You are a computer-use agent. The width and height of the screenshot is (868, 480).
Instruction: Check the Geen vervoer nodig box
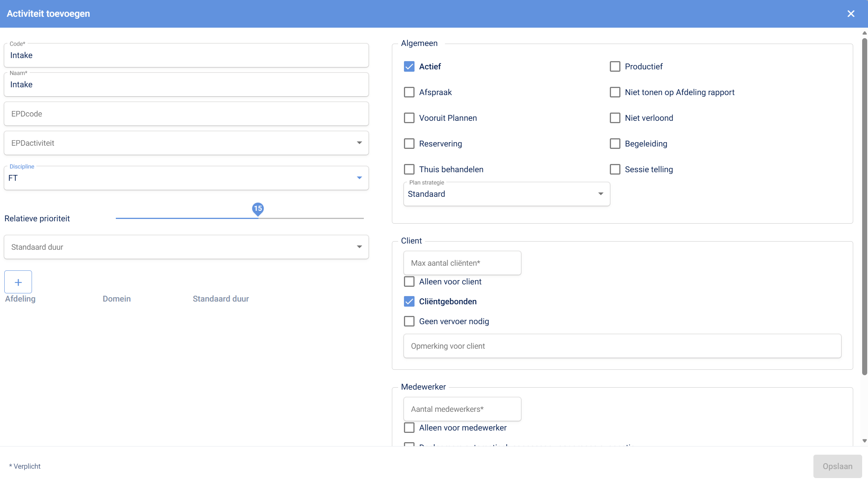(409, 321)
